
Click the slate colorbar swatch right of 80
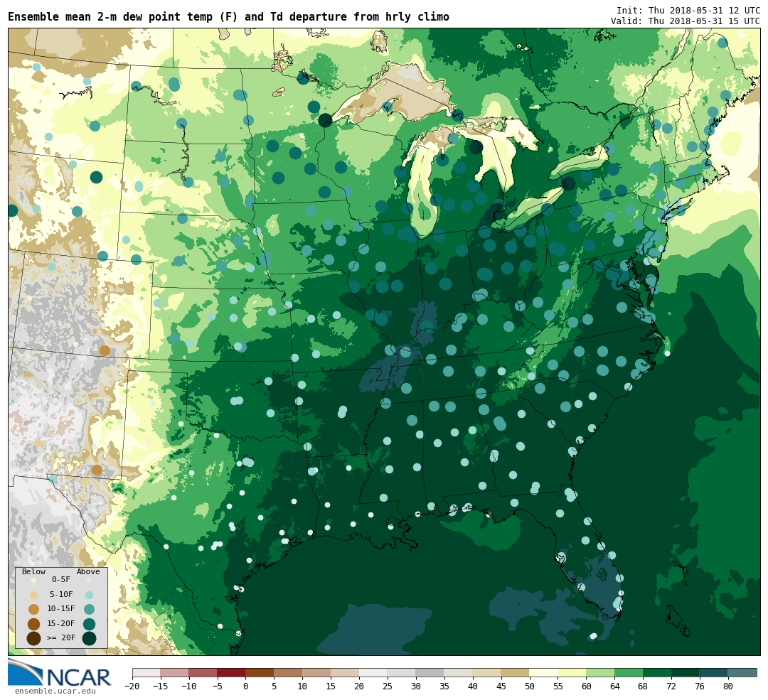pos(742,672)
